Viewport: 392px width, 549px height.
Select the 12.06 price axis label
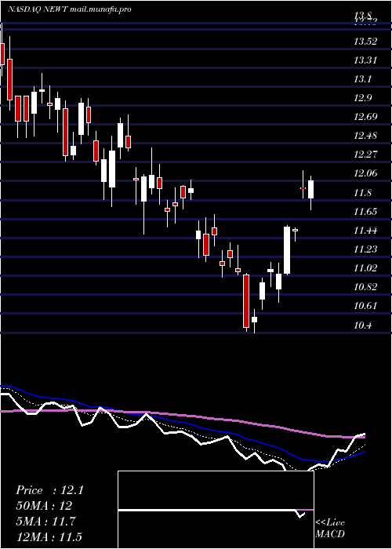click(365, 173)
